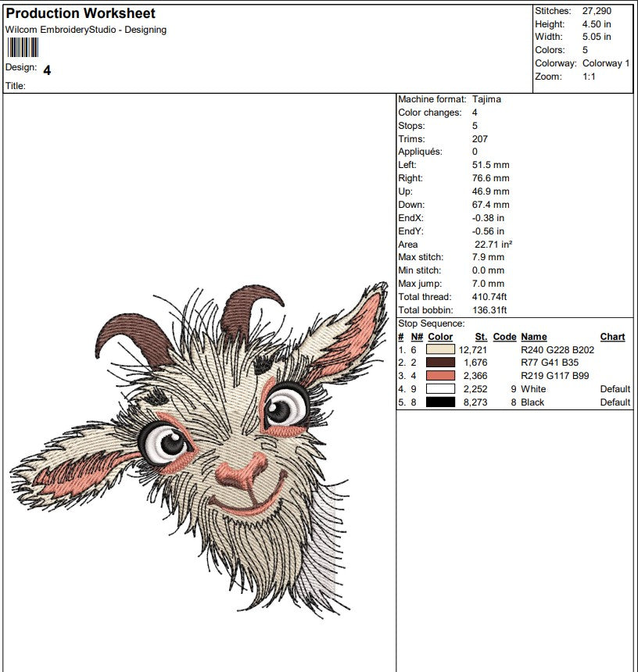638x672 pixels.
Task: Select the cream color swatch R240 G228 B202
Action: coord(440,350)
